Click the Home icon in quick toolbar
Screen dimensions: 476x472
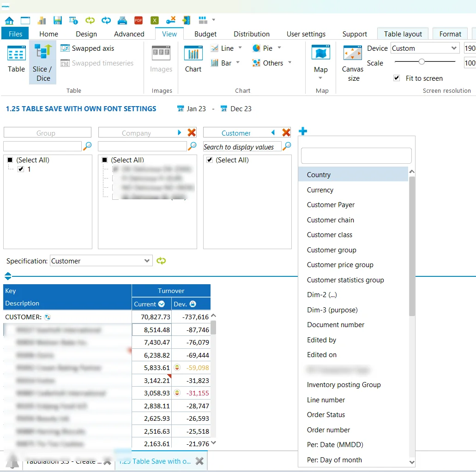pos(9,21)
